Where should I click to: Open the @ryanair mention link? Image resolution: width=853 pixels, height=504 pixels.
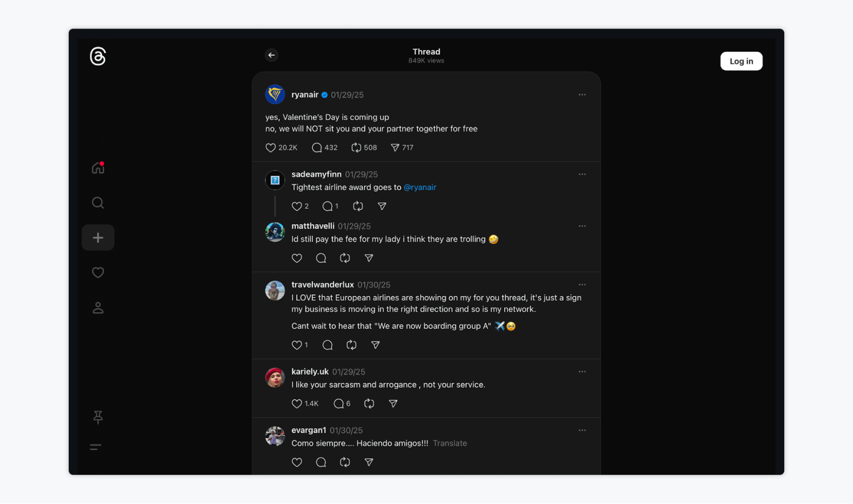pos(419,187)
